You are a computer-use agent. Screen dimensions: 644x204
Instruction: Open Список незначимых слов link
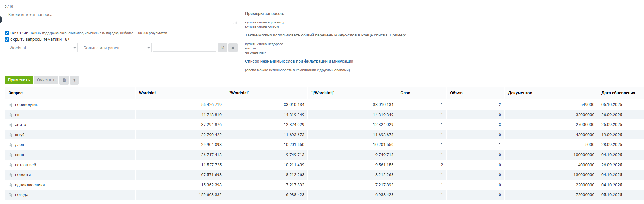pos(299,61)
